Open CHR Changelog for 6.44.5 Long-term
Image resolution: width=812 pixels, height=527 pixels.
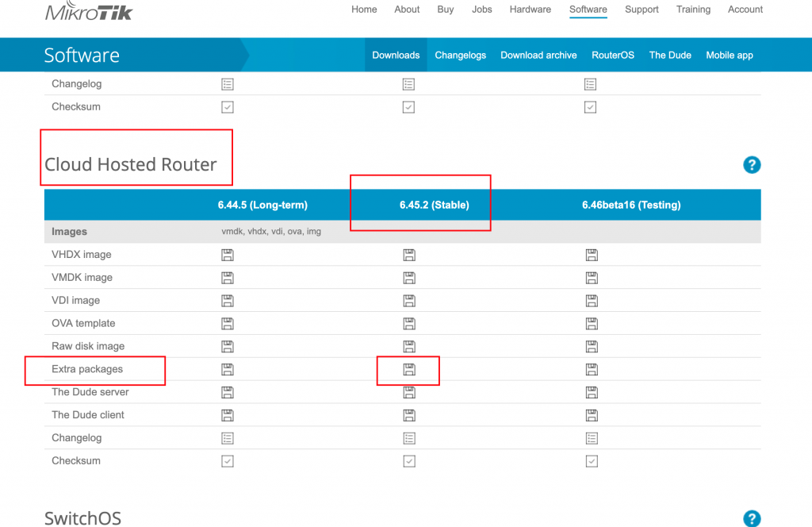pos(228,438)
